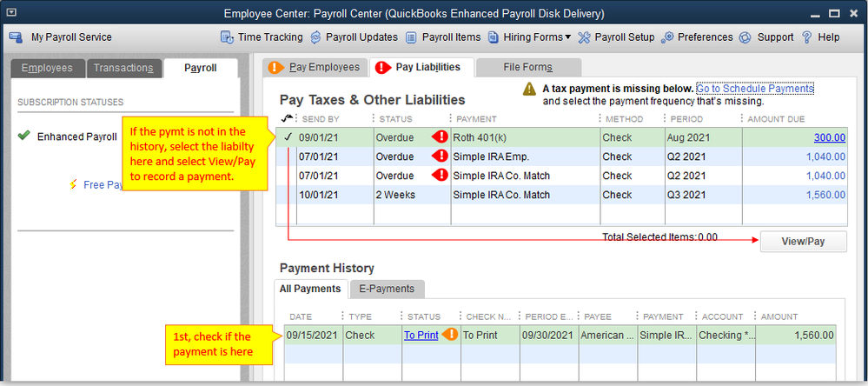The image size is (868, 386).
Task: Sort liabilities by SEND BY column
Action: pos(321,119)
